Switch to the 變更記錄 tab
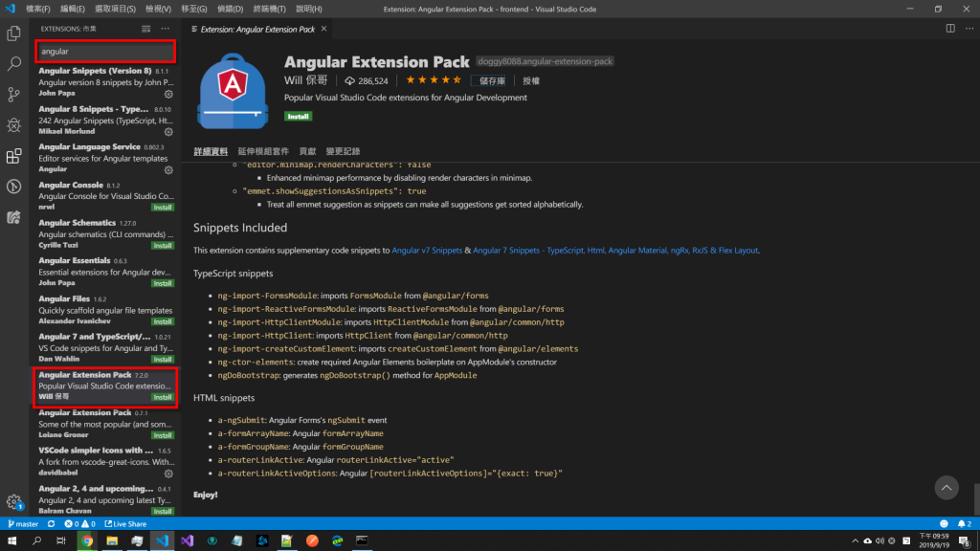 (343, 151)
